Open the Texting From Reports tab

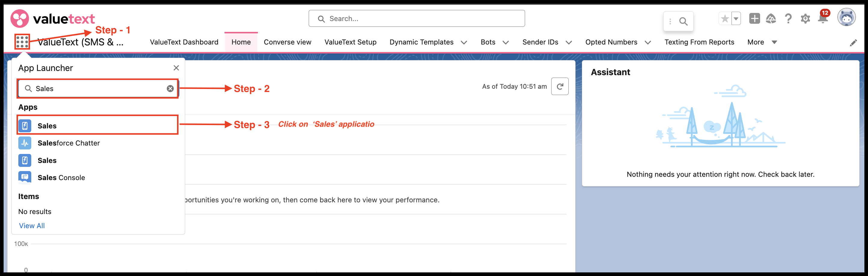tap(699, 42)
